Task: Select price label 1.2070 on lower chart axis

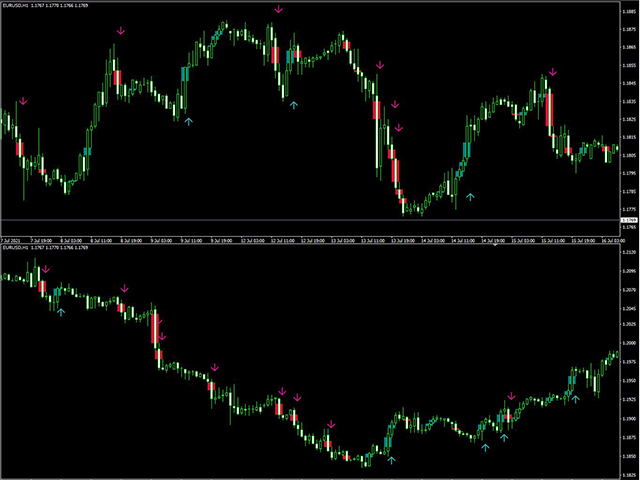Action: pos(629,290)
